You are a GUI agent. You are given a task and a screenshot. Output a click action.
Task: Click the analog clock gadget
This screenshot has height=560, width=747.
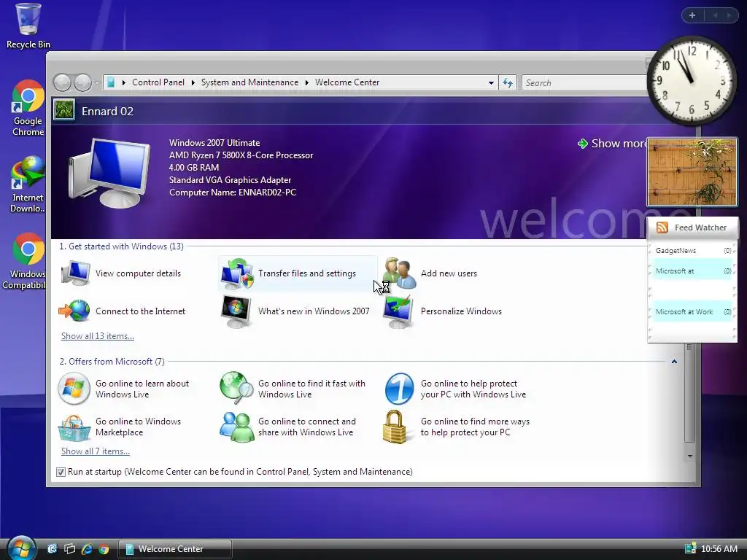[692, 79]
